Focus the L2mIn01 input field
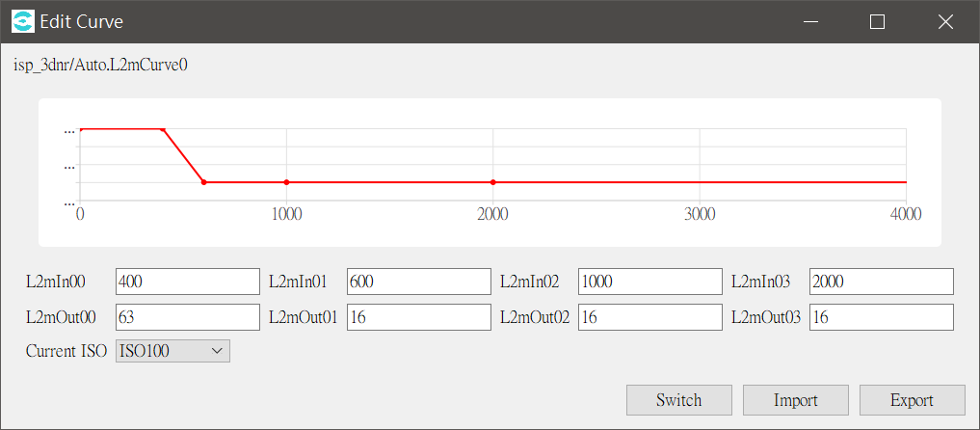 pyautogui.click(x=419, y=282)
